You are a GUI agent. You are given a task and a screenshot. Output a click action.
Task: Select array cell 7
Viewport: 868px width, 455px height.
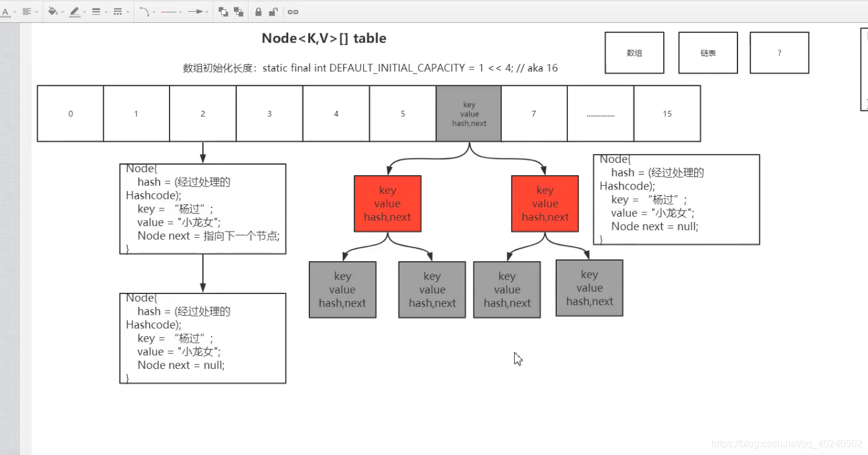click(534, 114)
